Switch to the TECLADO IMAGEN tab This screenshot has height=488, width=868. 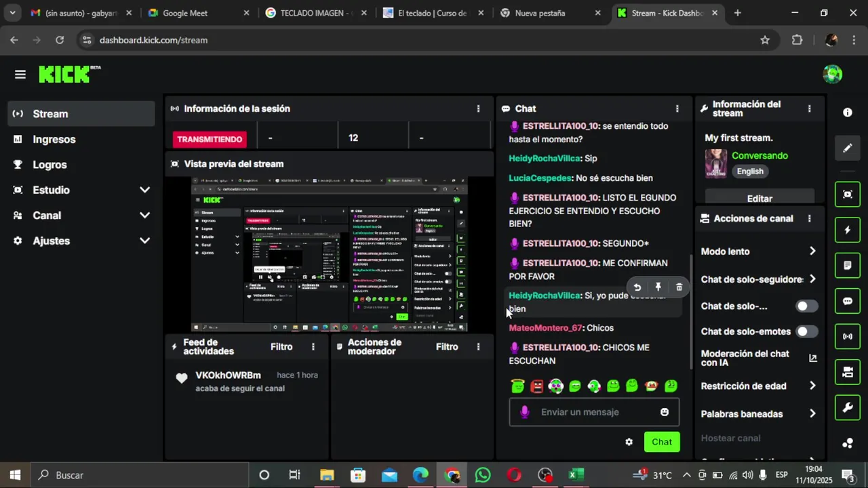pos(316,13)
